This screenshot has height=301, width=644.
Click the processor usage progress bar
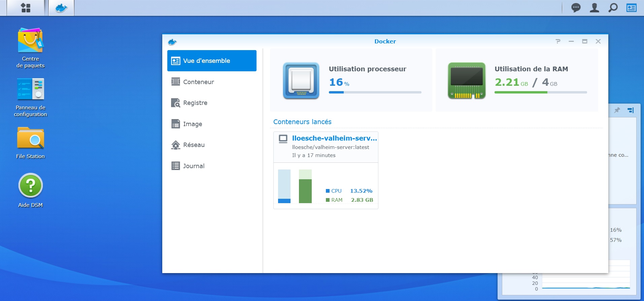click(375, 92)
